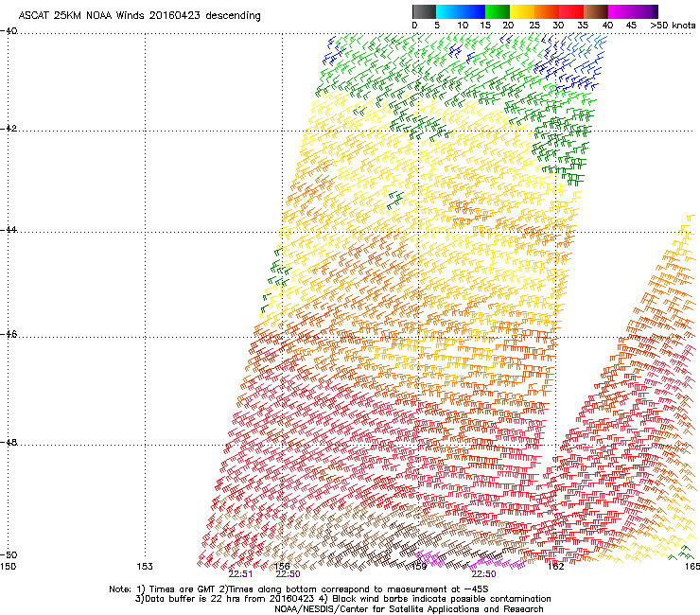The image size is (700, 615).
Task: Click the '159' longitude axis label
Action: (419, 567)
